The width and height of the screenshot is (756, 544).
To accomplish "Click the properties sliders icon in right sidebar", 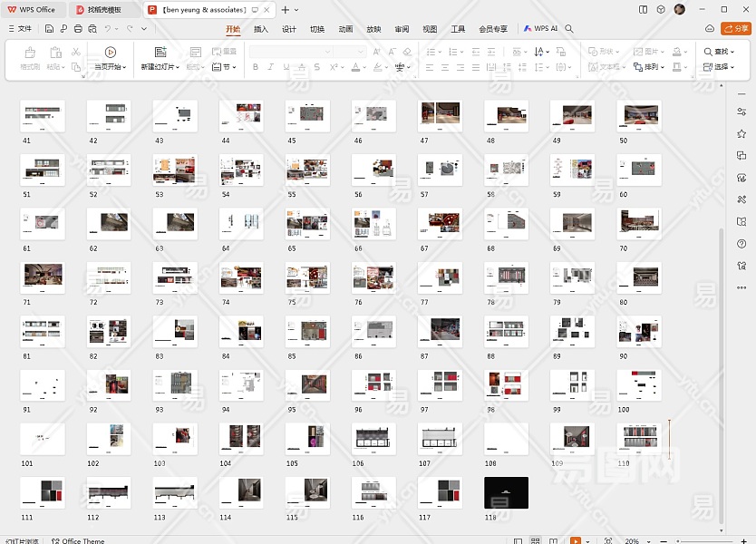I will [741, 112].
